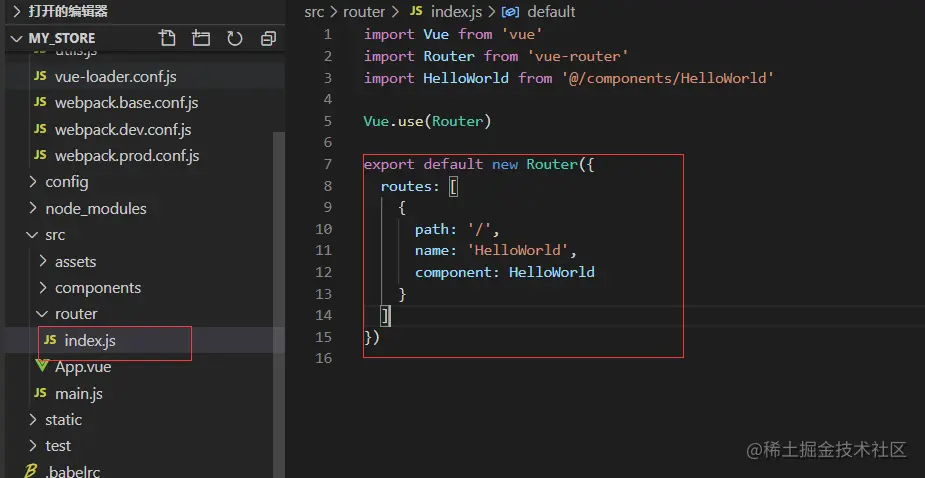This screenshot has width=925, height=478.
Task: Click the JS icon beside webpack.dev.conf.js
Action: [x=40, y=129]
